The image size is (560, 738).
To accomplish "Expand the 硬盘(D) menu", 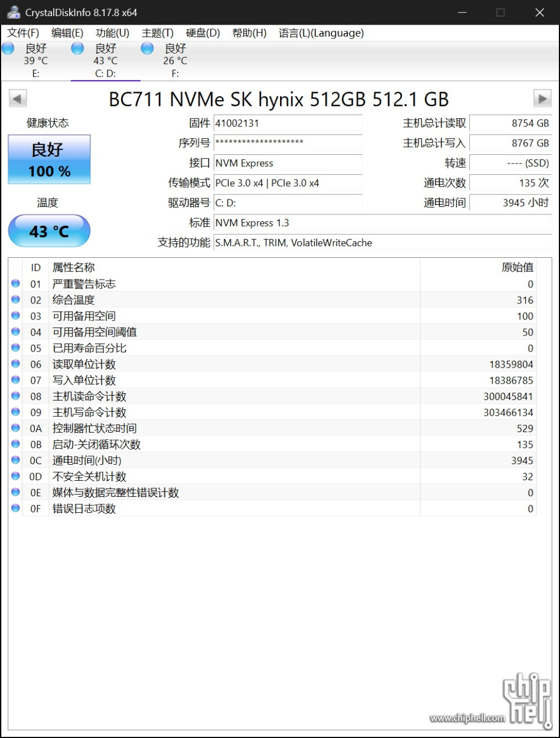I will click(x=203, y=33).
